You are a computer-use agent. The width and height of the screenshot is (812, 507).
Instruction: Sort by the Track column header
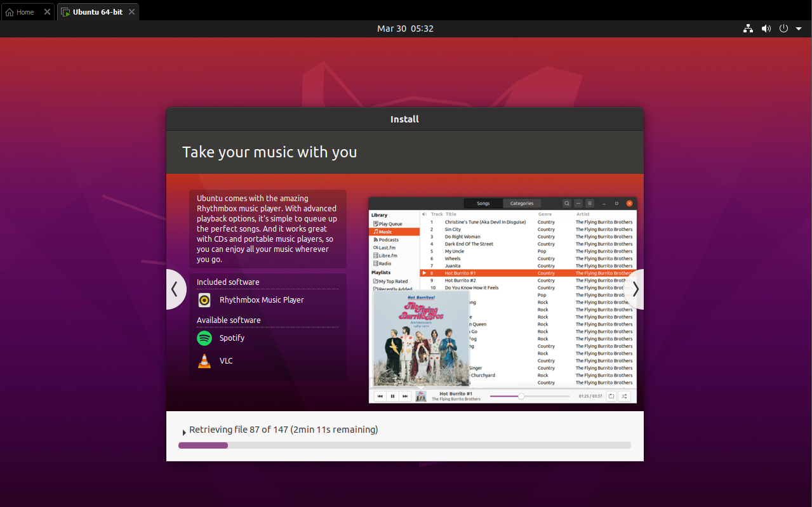pyautogui.click(x=437, y=214)
